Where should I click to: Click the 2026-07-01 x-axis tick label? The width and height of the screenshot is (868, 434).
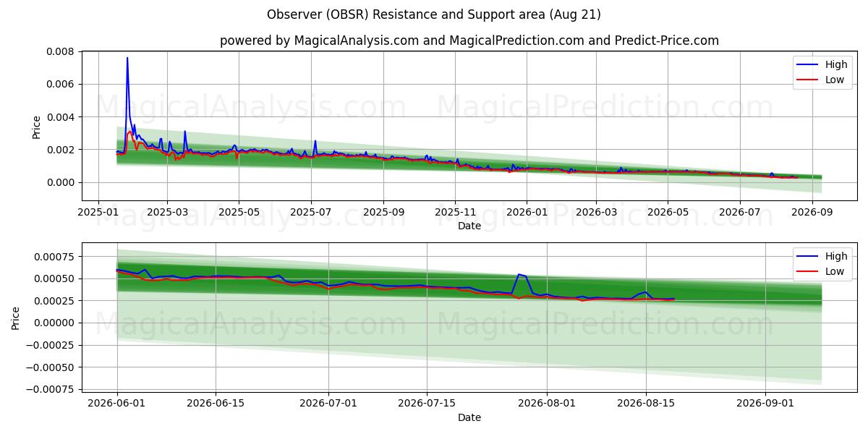click(328, 404)
